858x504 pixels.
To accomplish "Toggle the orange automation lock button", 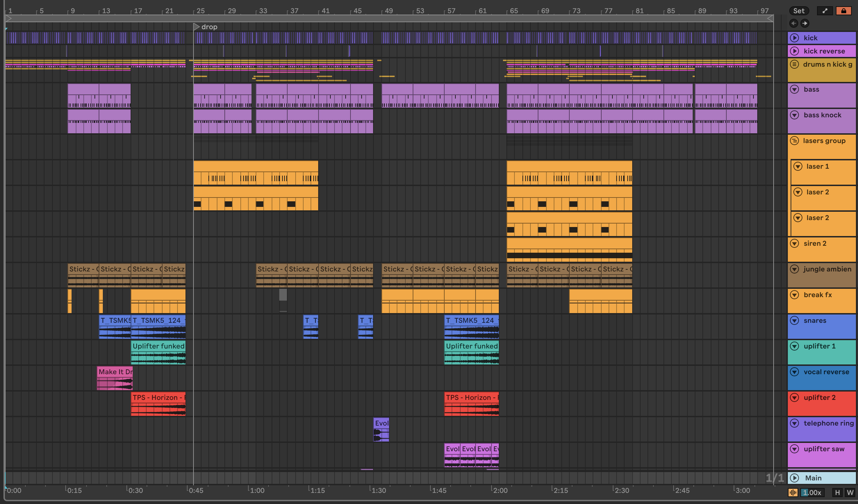I will pyautogui.click(x=843, y=11).
